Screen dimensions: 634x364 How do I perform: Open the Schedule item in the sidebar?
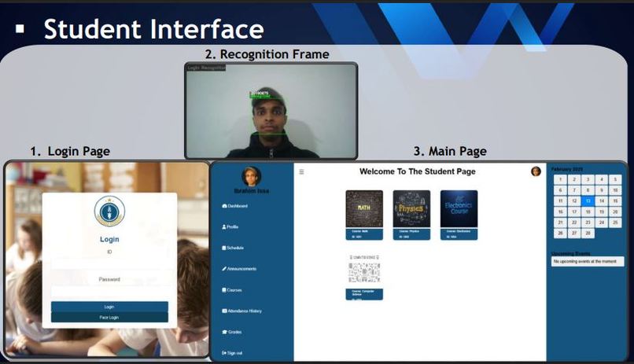(233, 248)
